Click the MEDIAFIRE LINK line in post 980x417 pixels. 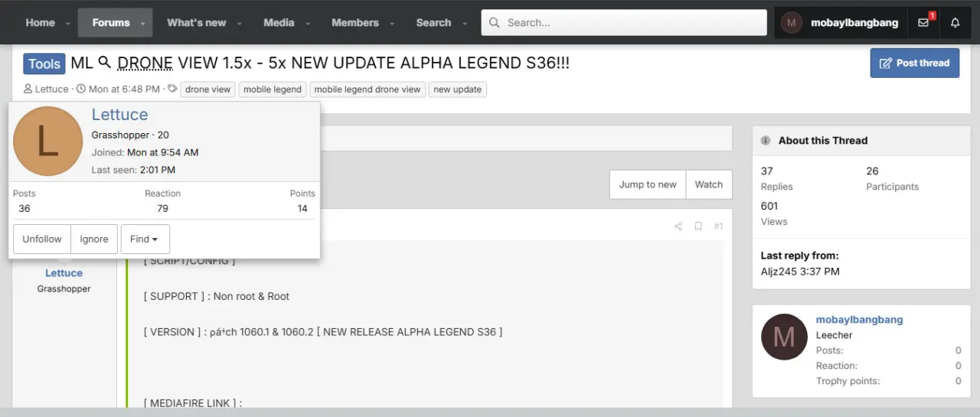click(x=193, y=403)
